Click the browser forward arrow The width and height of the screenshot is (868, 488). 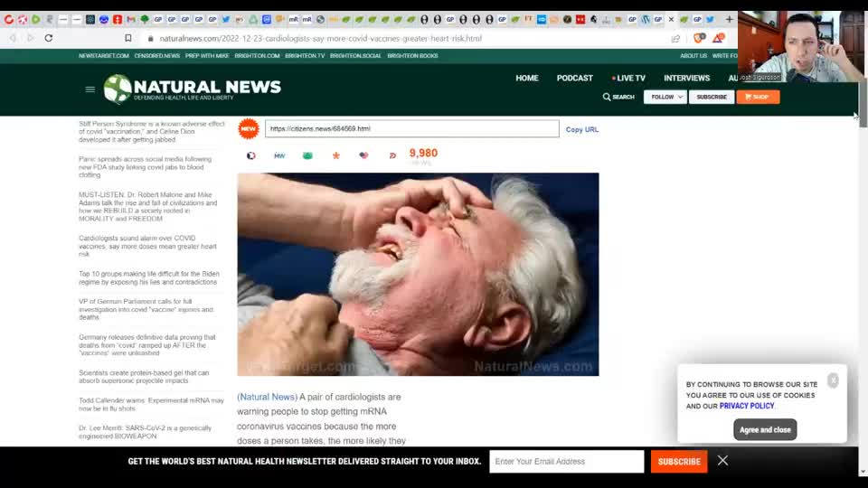click(31, 38)
